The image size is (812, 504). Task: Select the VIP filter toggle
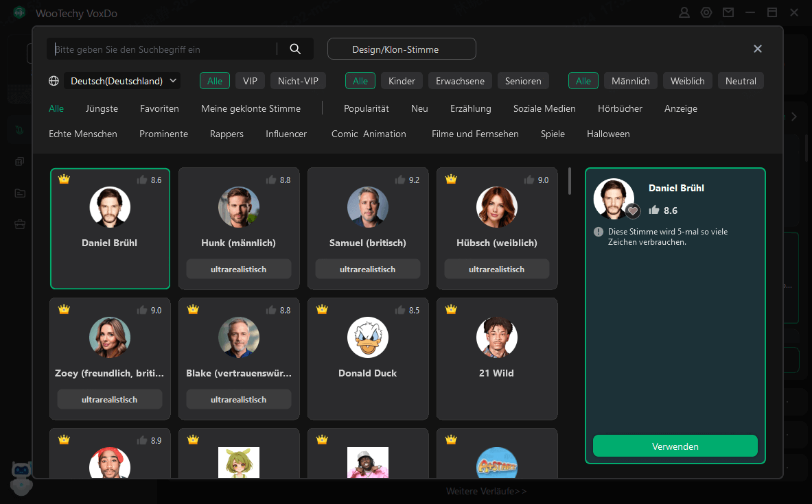[x=250, y=81]
